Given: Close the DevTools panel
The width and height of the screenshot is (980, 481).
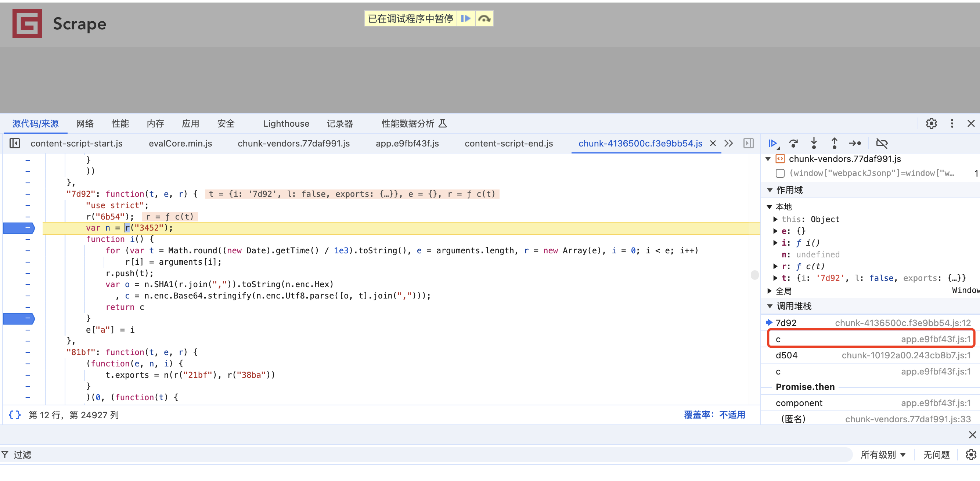Looking at the screenshot, I should pyautogui.click(x=971, y=124).
